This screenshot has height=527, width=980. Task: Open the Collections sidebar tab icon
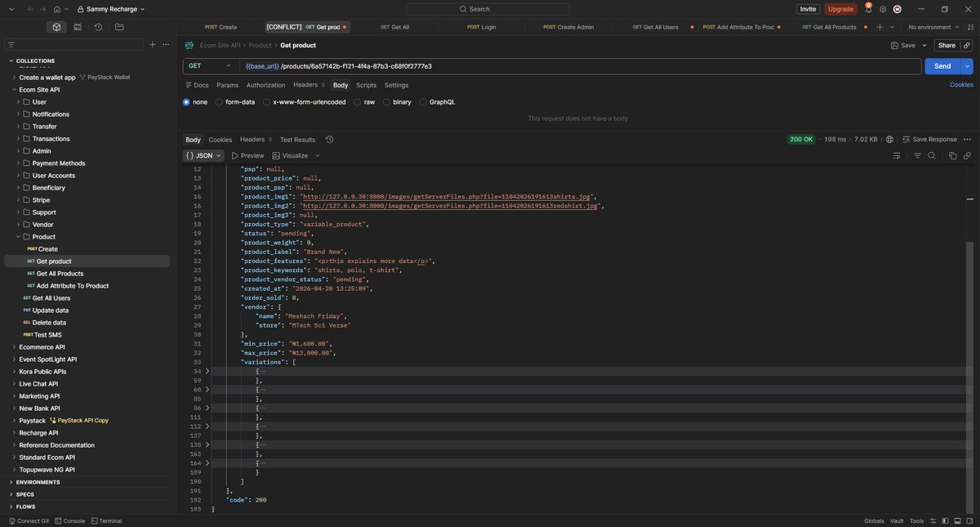click(x=56, y=27)
